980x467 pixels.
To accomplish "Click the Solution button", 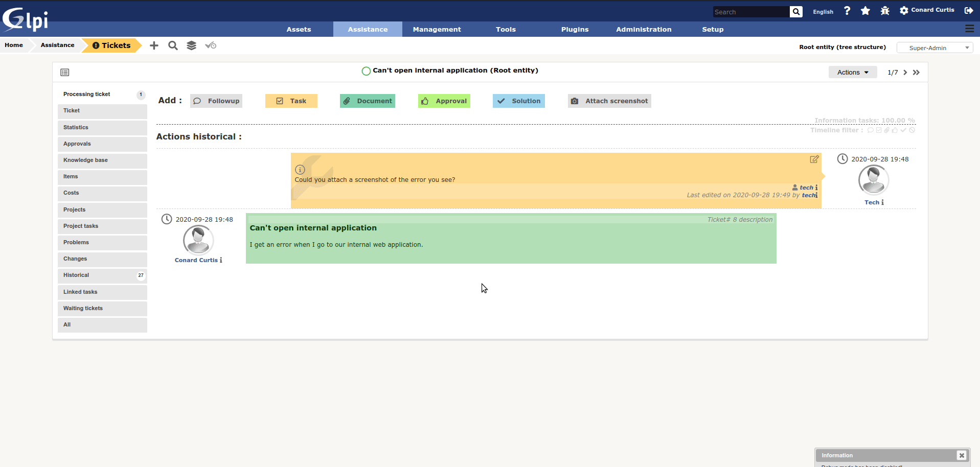I will [x=519, y=101].
